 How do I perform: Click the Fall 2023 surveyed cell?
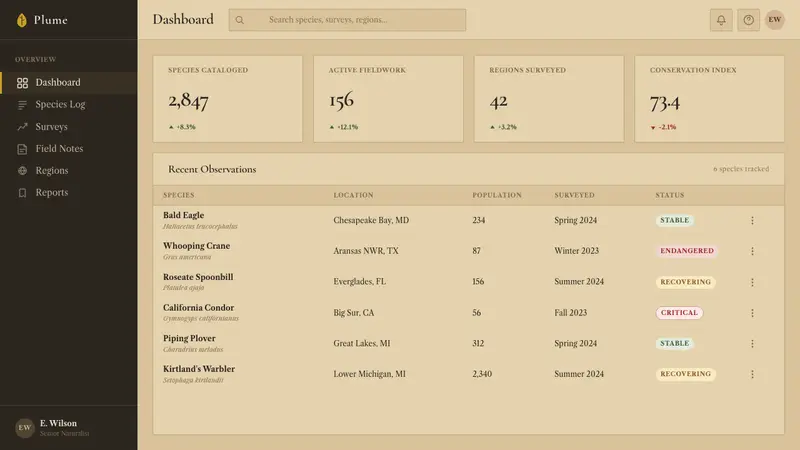point(570,313)
